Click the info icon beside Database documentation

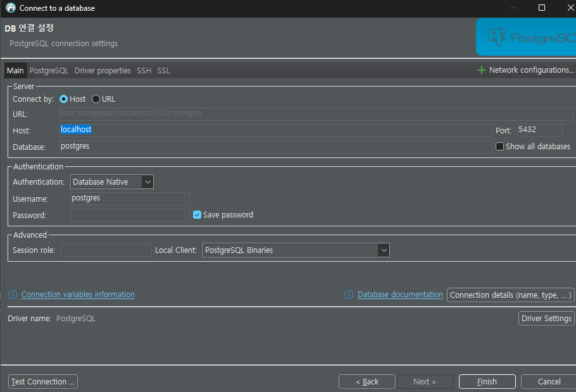point(349,295)
